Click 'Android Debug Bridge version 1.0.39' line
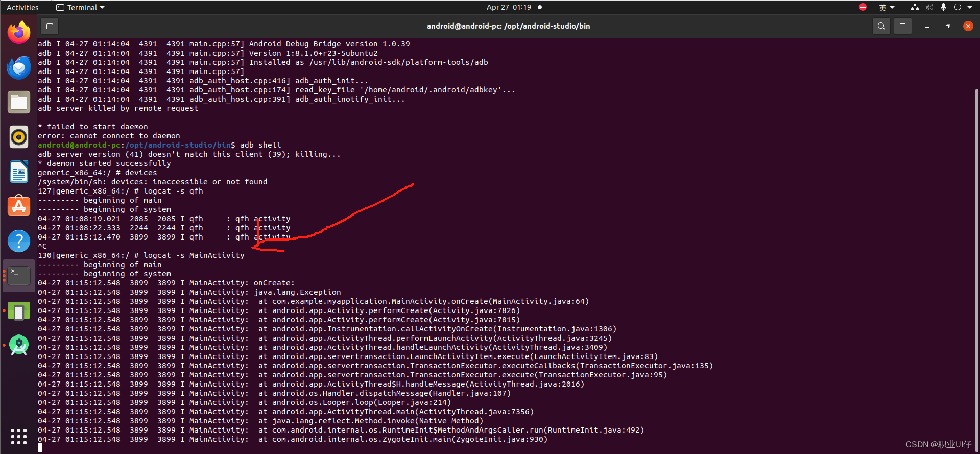The width and height of the screenshot is (980, 454). pos(224,44)
